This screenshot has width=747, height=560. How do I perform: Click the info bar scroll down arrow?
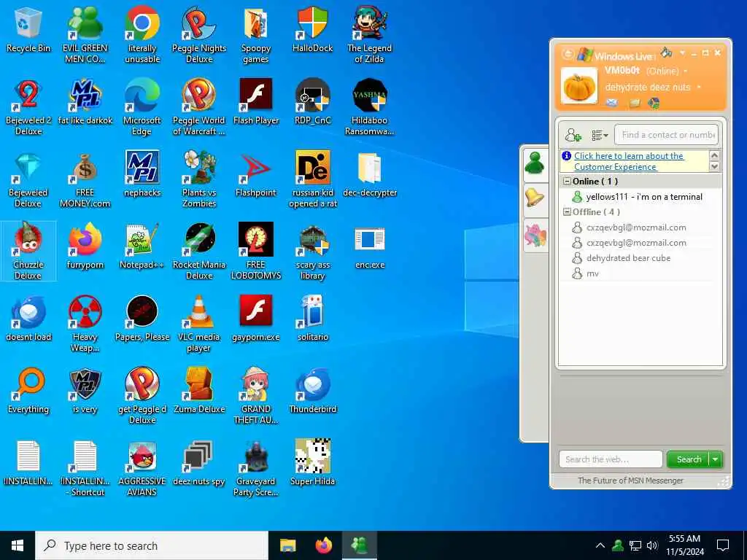(714, 167)
